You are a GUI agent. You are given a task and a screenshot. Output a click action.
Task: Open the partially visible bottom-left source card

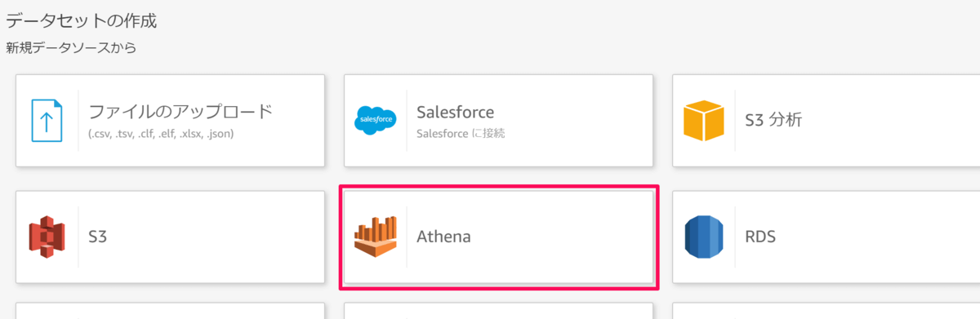(x=170, y=312)
